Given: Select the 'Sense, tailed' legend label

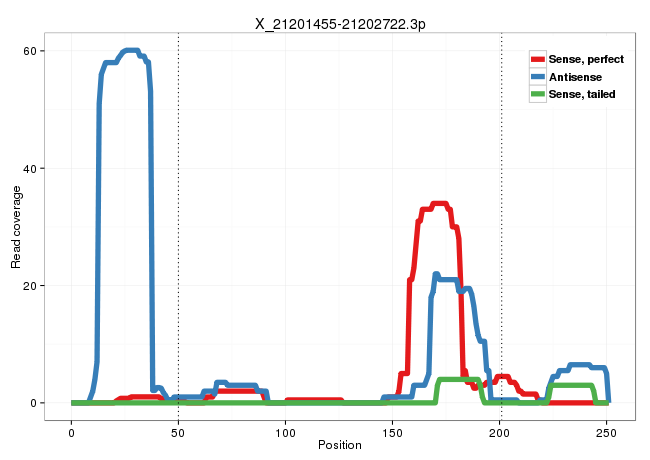Looking at the screenshot, I should [x=582, y=93].
